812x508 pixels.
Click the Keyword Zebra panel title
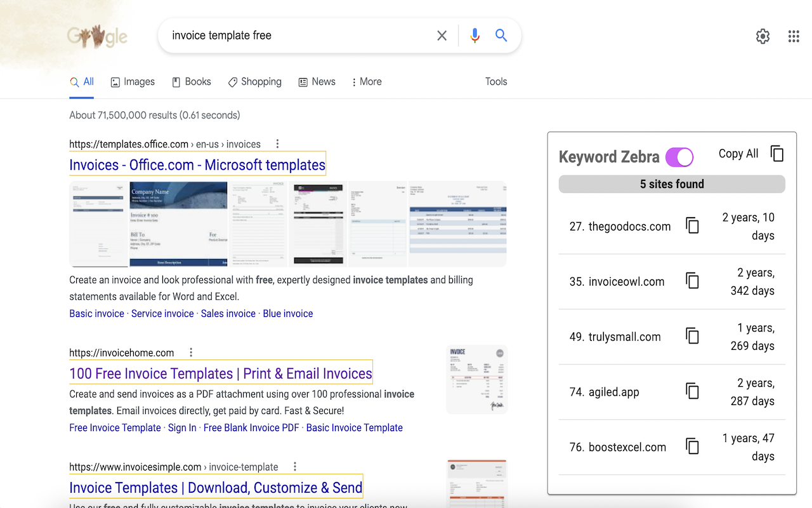click(x=609, y=157)
